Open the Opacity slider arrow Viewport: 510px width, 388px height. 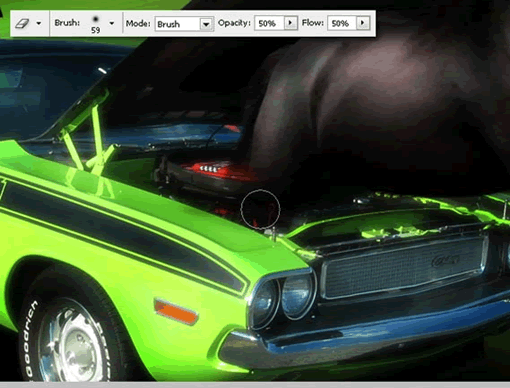click(291, 23)
